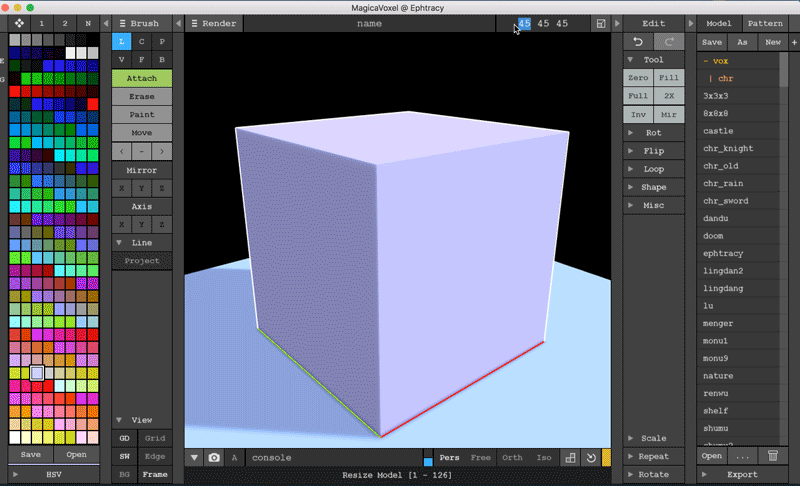
Task: Collapse the Brush panel arrow
Action: click(x=178, y=23)
